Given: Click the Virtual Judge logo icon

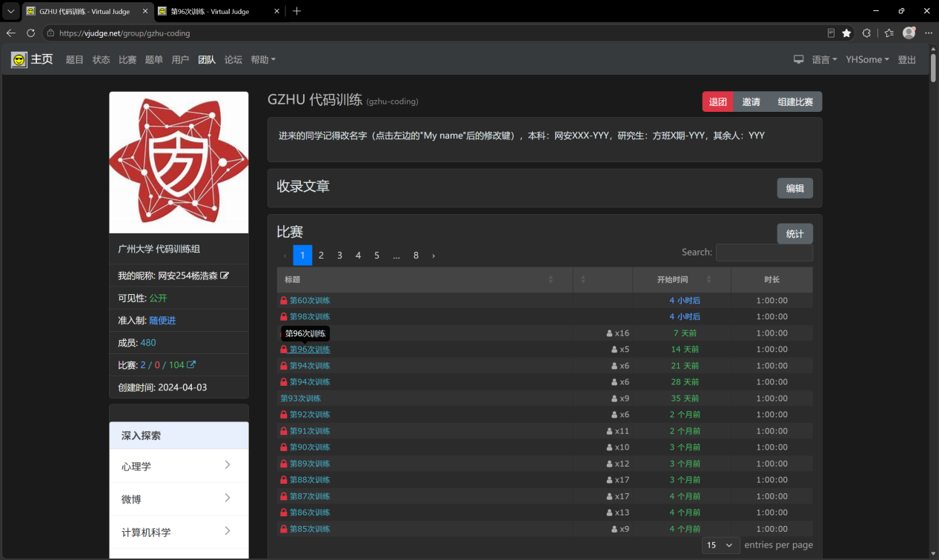Looking at the screenshot, I should tap(19, 59).
